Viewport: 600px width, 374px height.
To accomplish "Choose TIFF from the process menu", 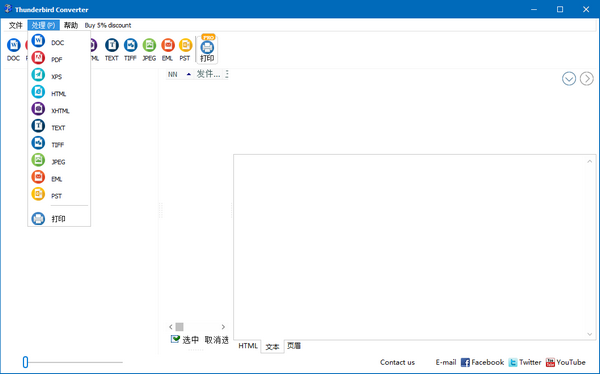I will (x=59, y=144).
